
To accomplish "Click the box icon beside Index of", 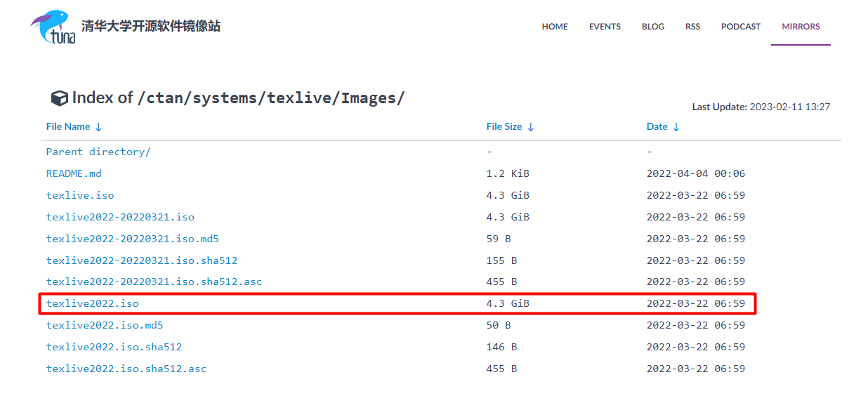I will pyautogui.click(x=60, y=98).
